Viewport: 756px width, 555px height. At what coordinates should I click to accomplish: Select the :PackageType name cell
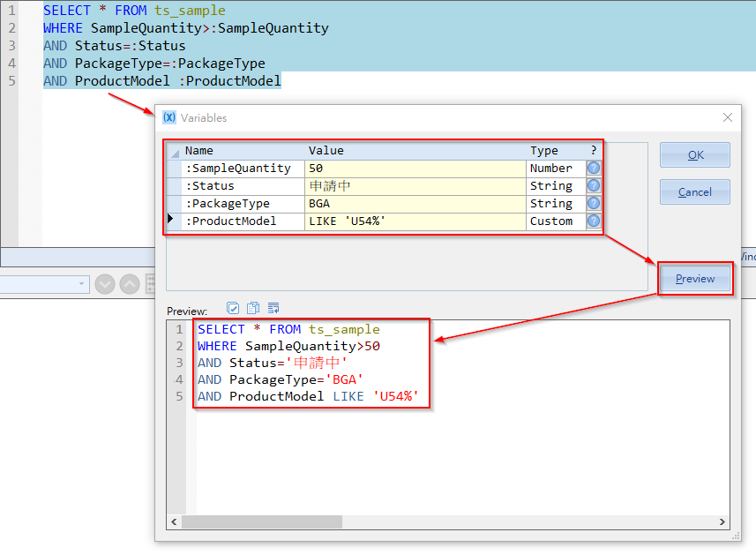coord(243,203)
